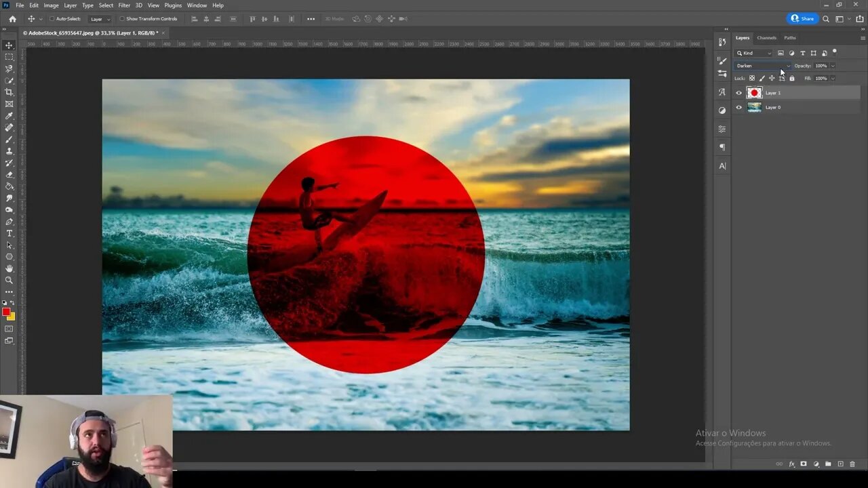Switch to the Channels tab
Viewport: 868px width, 488px height.
[x=767, y=38]
